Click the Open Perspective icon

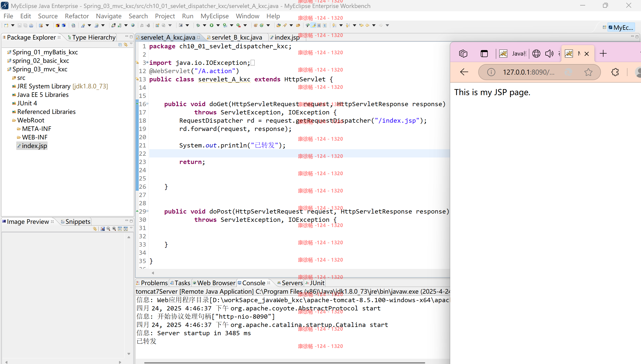pyautogui.click(x=604, y=27)
